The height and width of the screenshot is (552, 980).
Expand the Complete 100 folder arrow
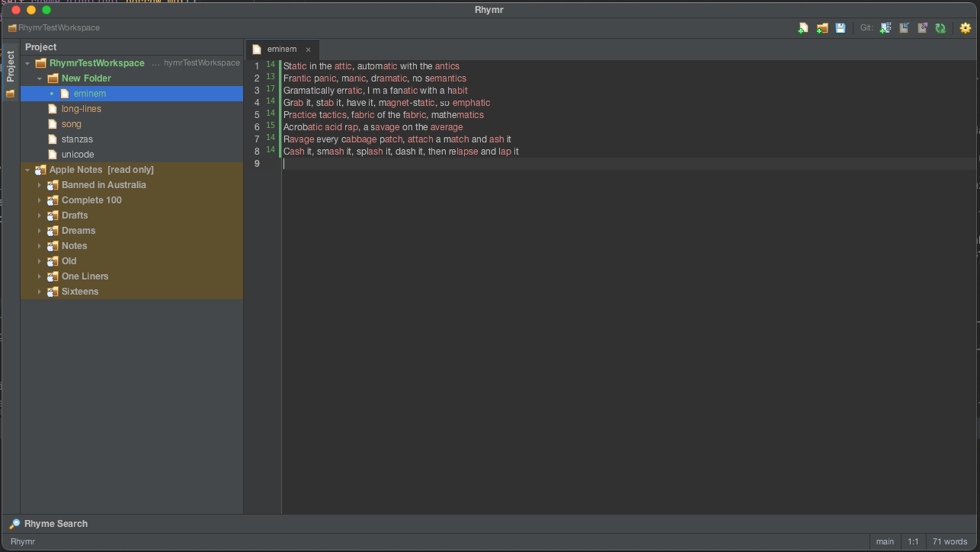tap(40, 200)
